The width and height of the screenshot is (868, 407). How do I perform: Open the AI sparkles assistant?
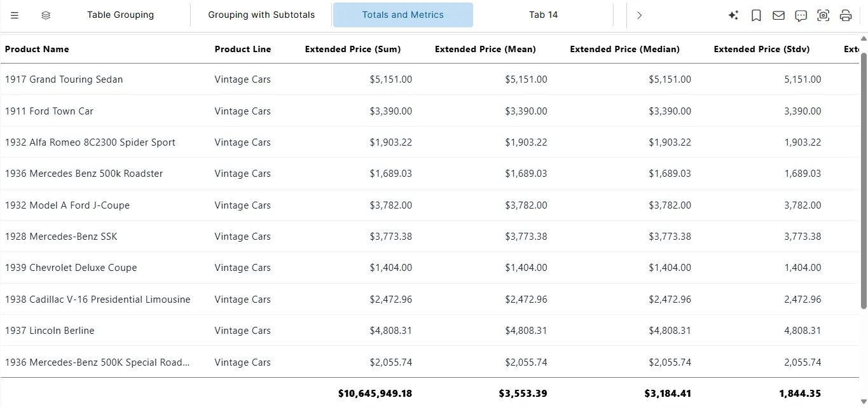click(x=733, y=15)
